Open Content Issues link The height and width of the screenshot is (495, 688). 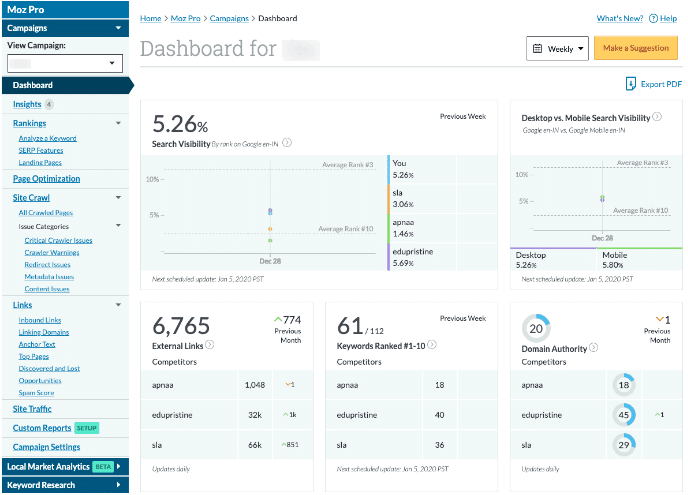click(47, 289)
